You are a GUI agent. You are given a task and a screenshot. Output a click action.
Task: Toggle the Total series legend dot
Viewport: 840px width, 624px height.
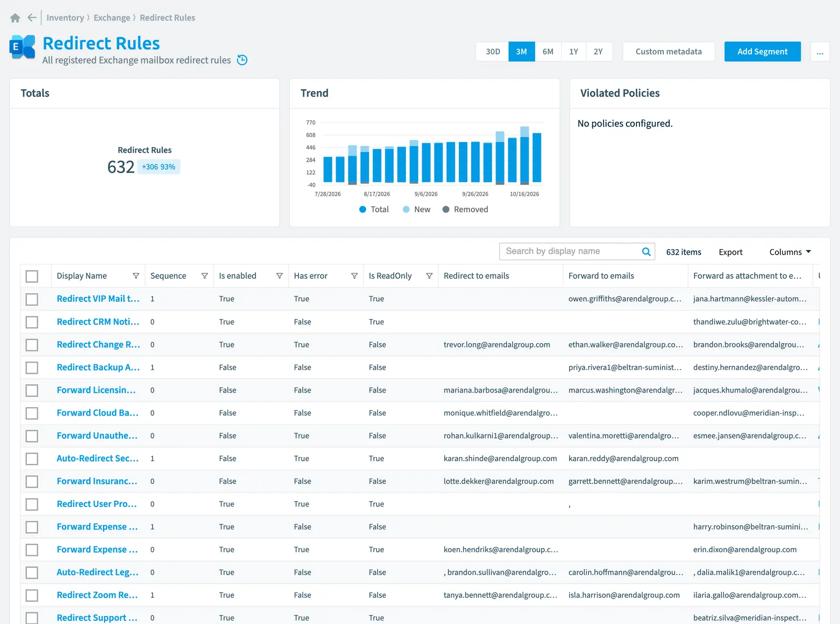(362, 209)
